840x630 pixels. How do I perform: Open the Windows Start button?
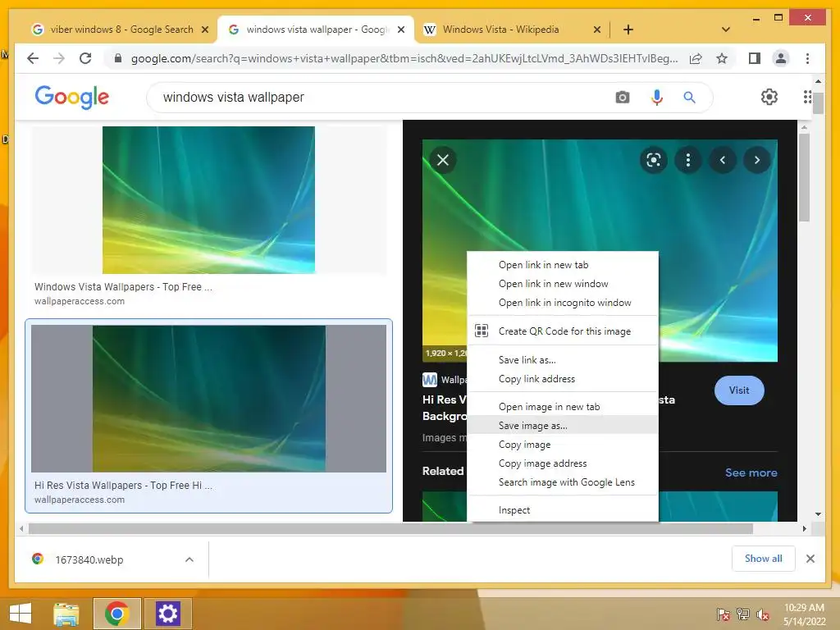pos(21,614)
